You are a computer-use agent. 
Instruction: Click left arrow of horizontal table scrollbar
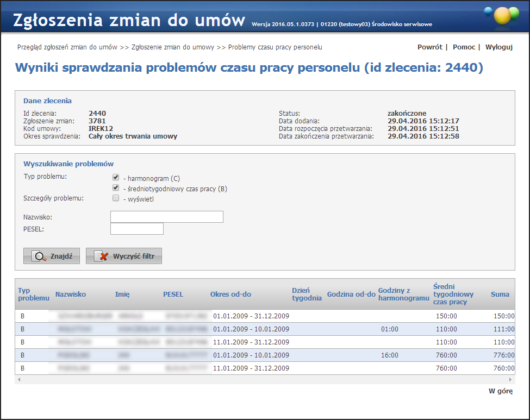[19, 379]
